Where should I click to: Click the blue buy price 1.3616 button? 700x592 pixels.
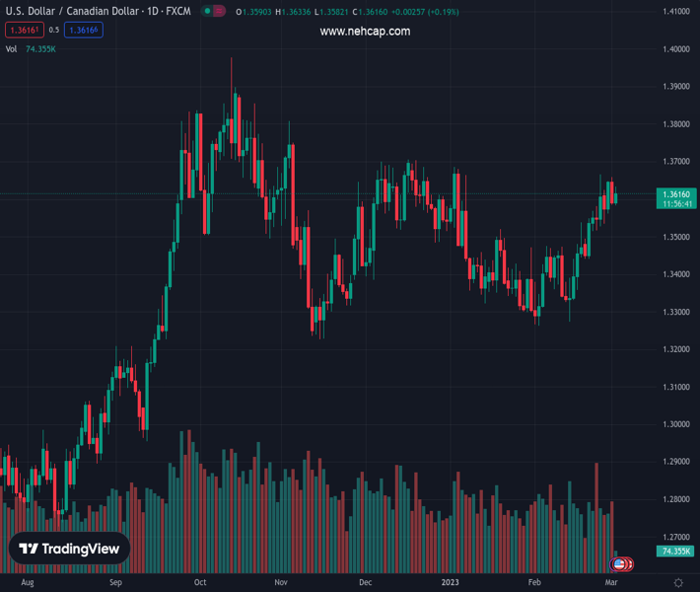(85, 30)
